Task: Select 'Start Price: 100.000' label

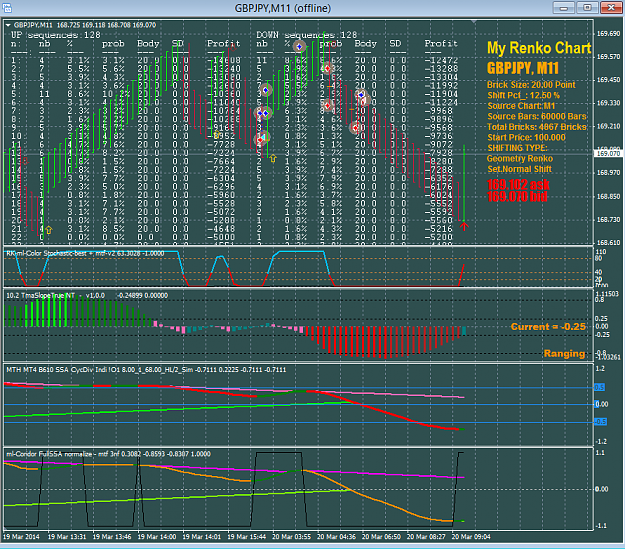Action: tap(526, 138)
